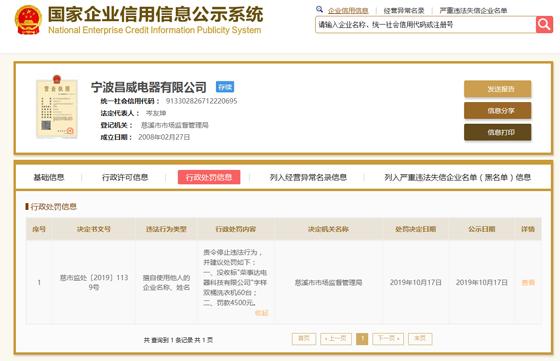Go to 上一页 previous page
560x361 pixels.
336,339
